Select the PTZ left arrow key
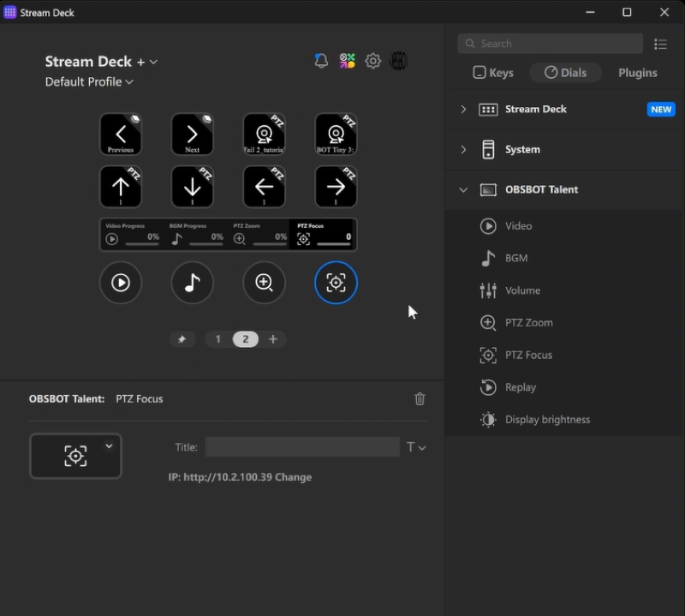 click(264, 187)
